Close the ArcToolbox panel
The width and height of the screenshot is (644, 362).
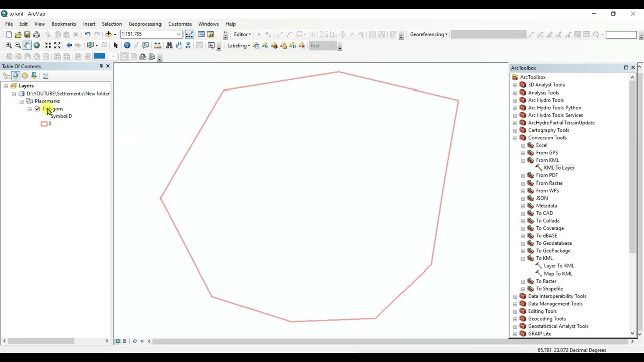[633, 68]
